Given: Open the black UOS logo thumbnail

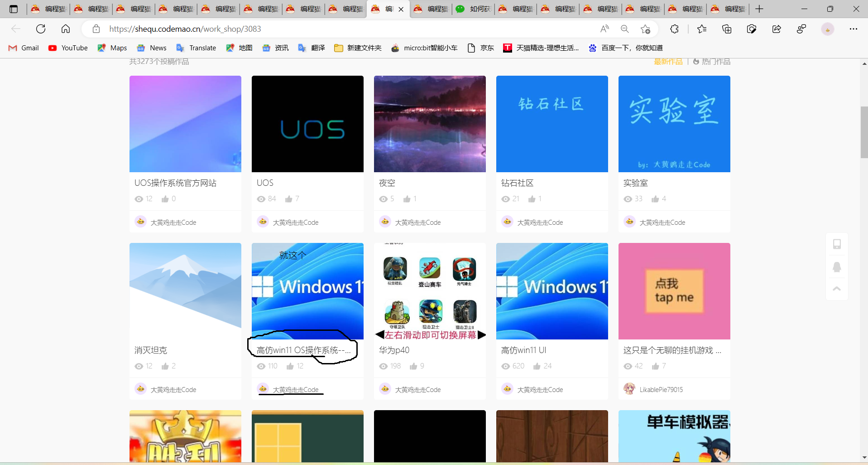Looking at the screenshot, I should tap(307, 124).
